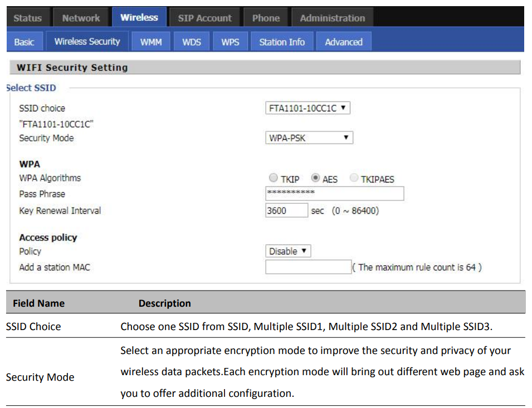Expand the Access Policy dropdown

288,251
